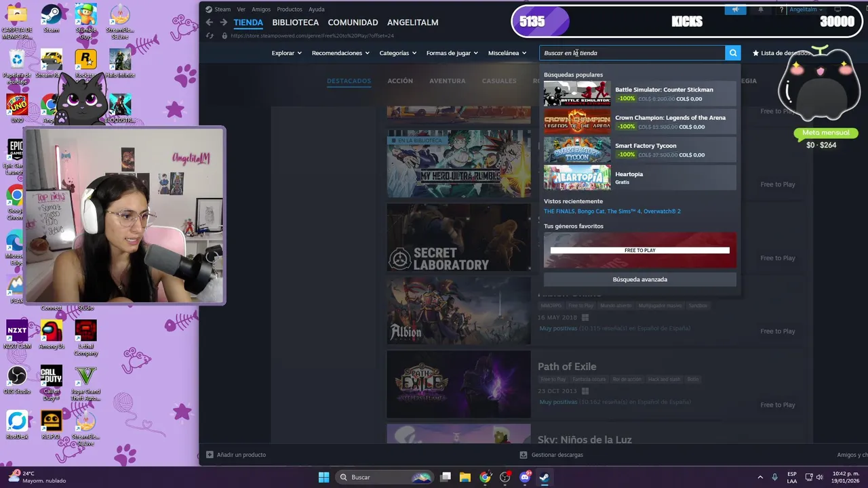Viewport: 868px width, 488px height.
Task: Show hidden system tray icons
Action: tap(759, 477)
